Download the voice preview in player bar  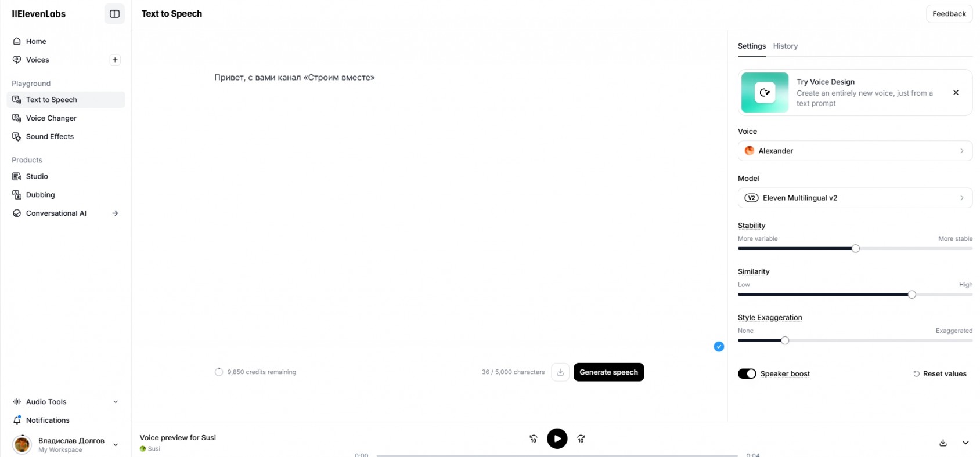point(943,443)
